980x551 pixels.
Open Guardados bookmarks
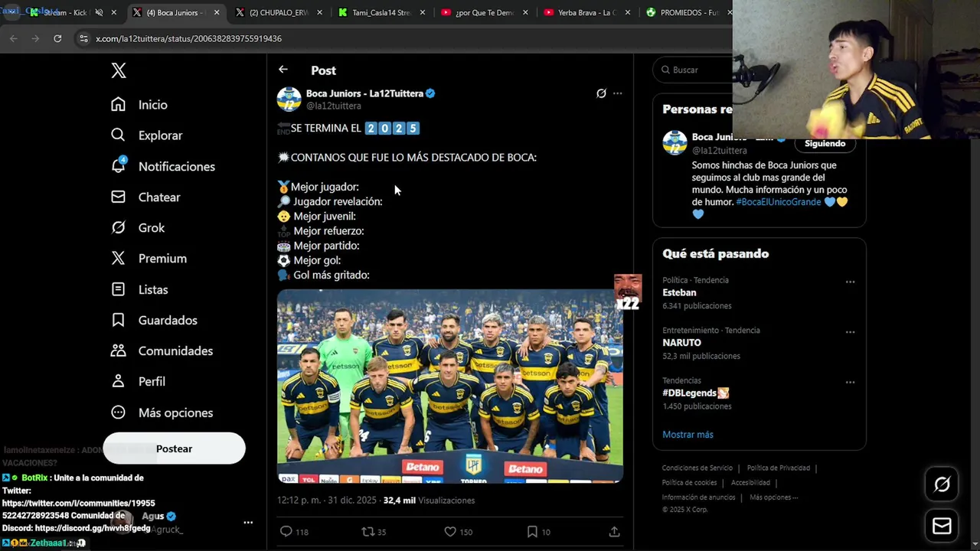click(x=154, y=320)
